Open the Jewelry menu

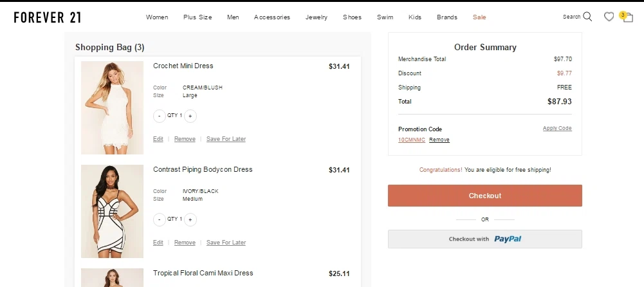click(317, 17)
